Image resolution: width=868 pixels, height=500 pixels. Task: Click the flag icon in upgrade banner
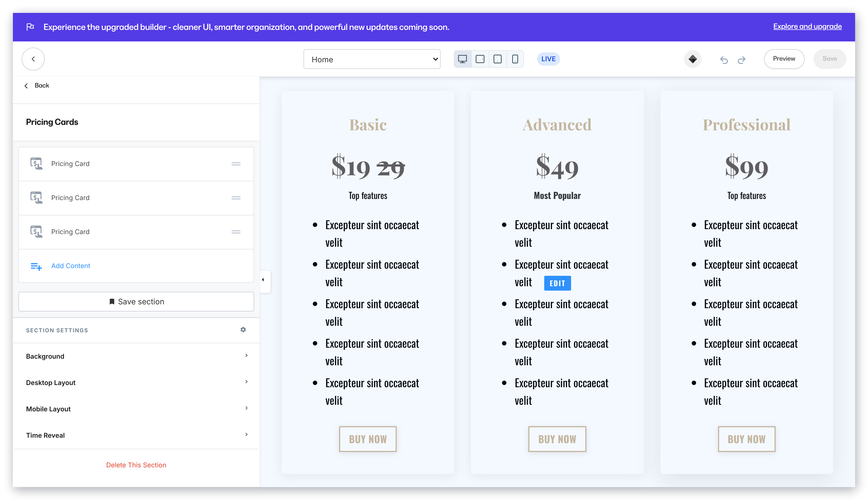coord(30,27)
